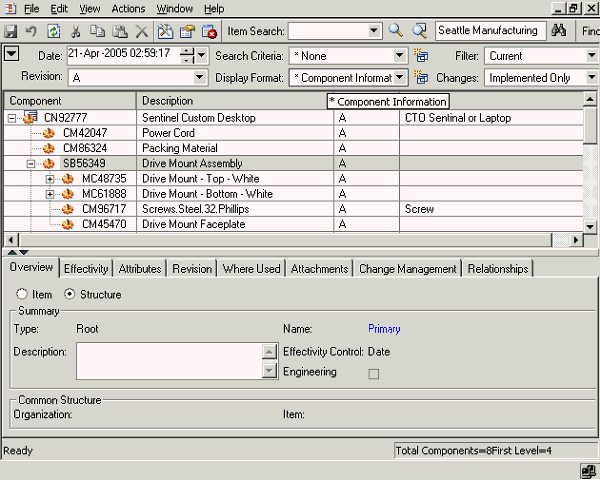This screenshot has height=480, width=600.
Task: Click the application icon left of File menu
Action: click(x=10, y=8)
